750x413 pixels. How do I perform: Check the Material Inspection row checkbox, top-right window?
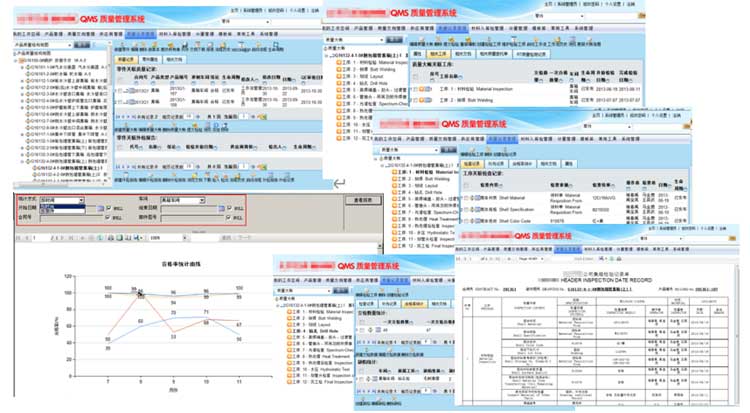415,89
